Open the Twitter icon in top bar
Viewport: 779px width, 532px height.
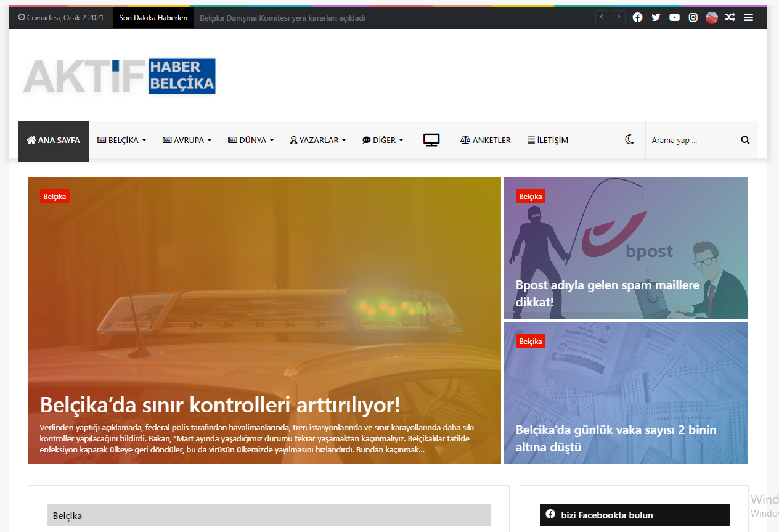click(x=656, y=17)
